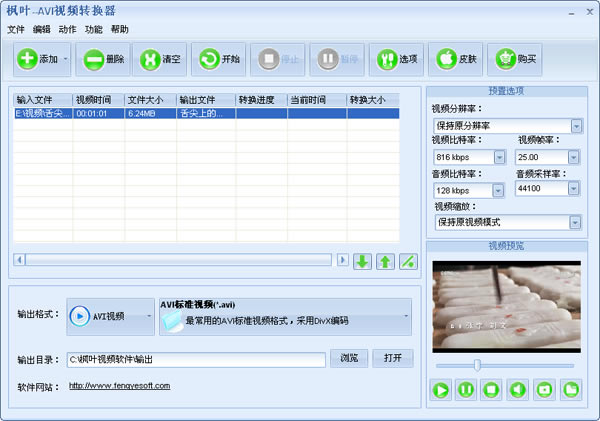Expand the 视频分辨率 resolution dropdown

point(576,126)
